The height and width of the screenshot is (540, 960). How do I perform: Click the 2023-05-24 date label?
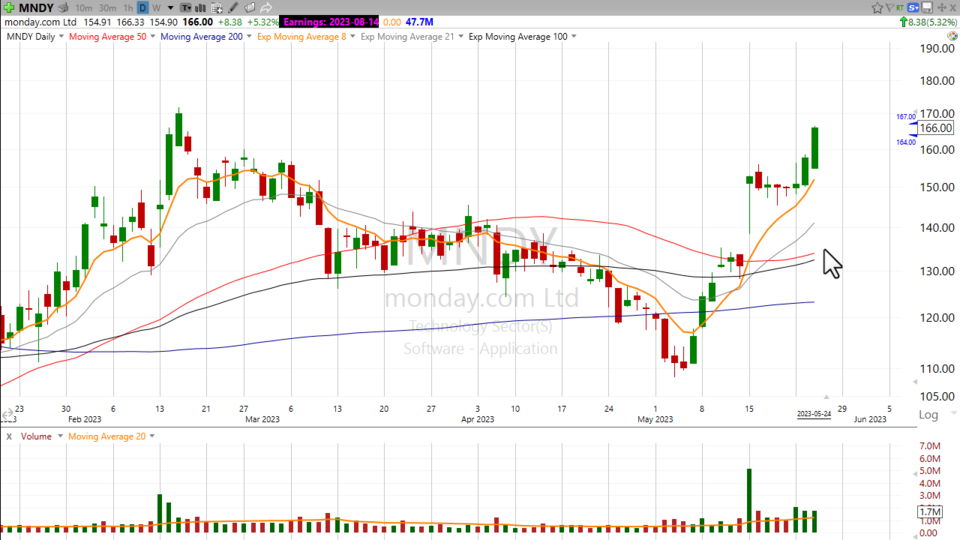[814, 414]
